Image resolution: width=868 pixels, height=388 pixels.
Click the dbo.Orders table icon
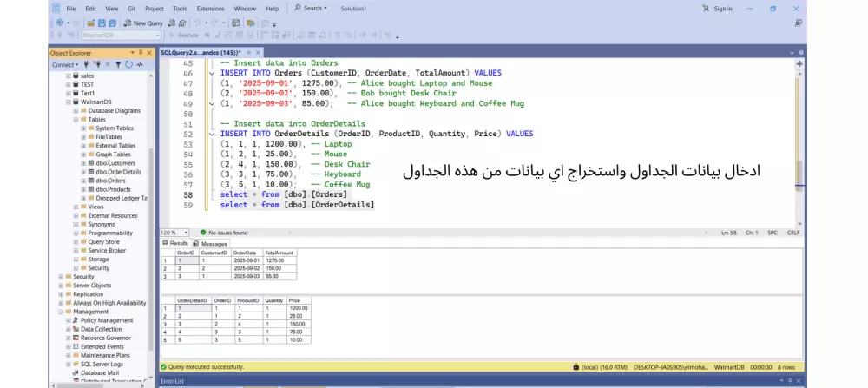pyautogui.click(x=91, y=181)
